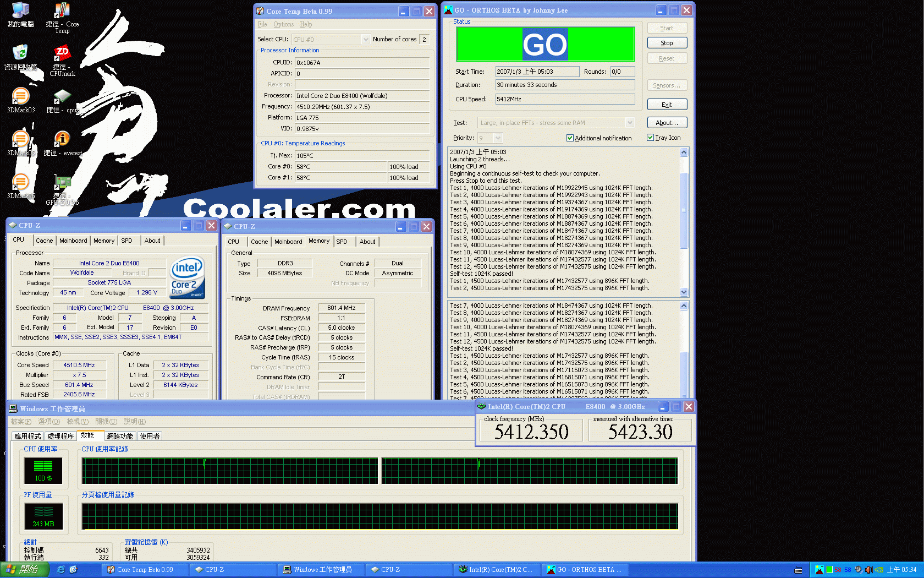Click the upper ORTHOS log scroll-down arrow

tap(684, 292)
